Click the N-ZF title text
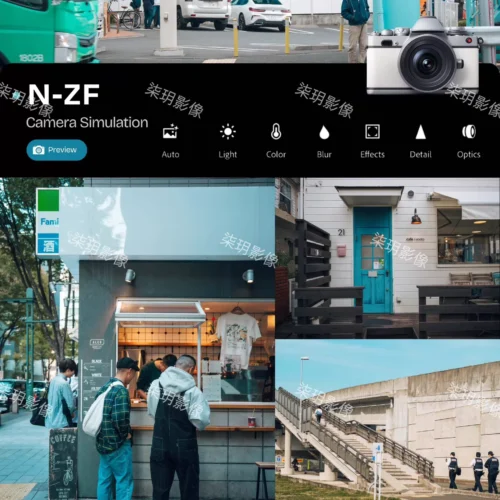Viewport: 500px width, 500px height. coord(64,95)
